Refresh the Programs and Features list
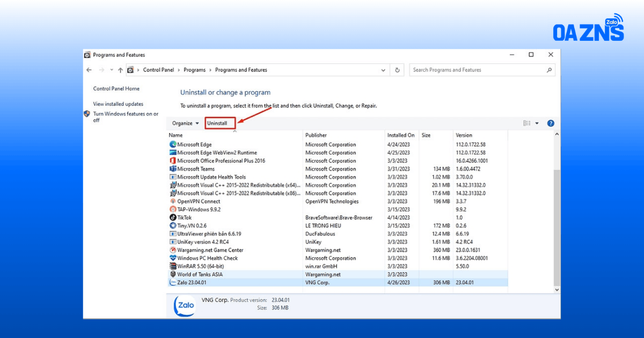Image resolution: width=644 pixels, height=338 pixels. (397, 70)
